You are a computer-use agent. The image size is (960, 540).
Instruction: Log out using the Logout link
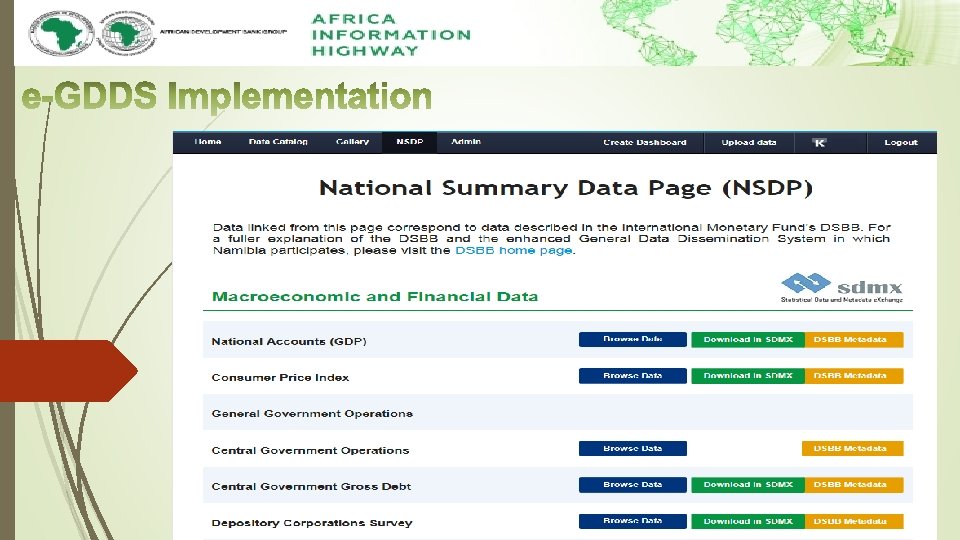click(901, 143)
